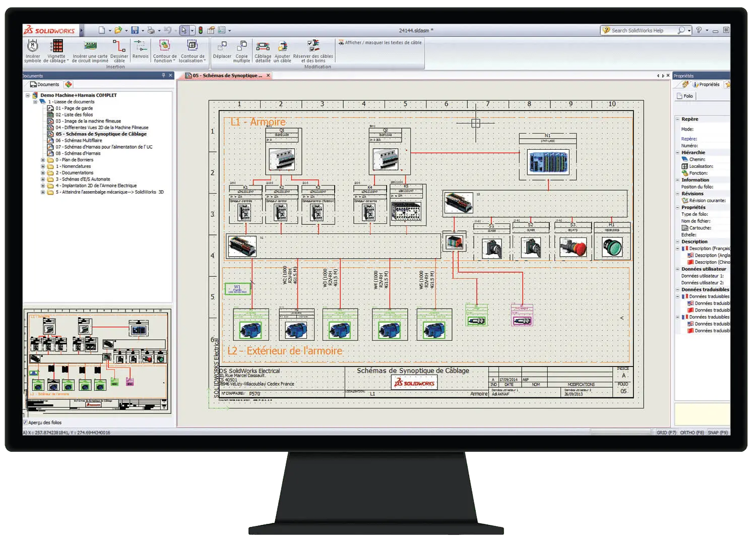756x540 pixels.
Task: Create a new document with the New icon
Action: coord(102,30)
